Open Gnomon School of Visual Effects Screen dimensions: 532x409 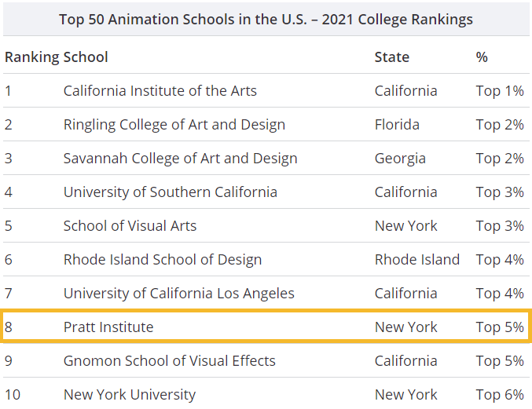tap(169, 361)
